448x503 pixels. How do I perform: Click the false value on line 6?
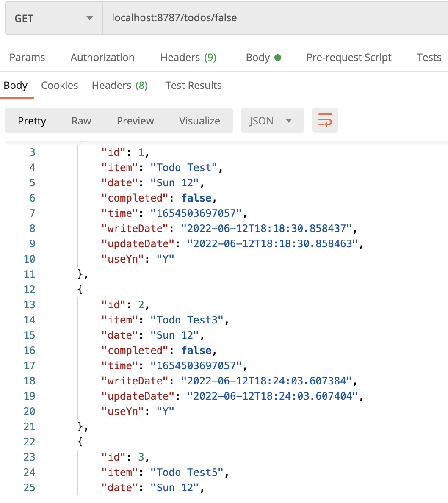196,198
